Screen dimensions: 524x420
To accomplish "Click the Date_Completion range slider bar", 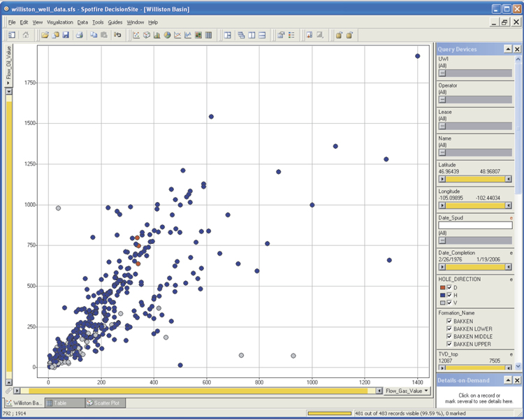I will [475, 267].
